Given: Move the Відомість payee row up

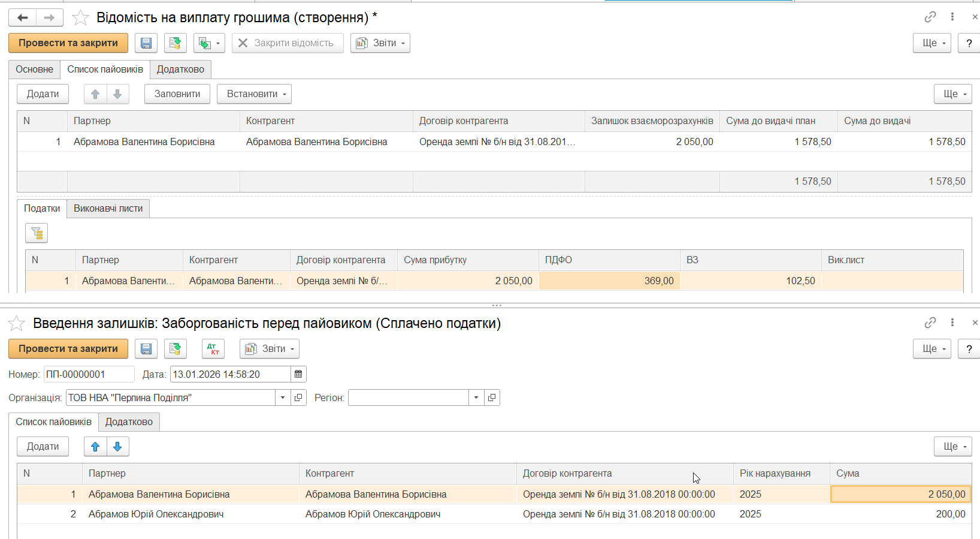Looking at the screenshot, I should [x=95, y=94].
